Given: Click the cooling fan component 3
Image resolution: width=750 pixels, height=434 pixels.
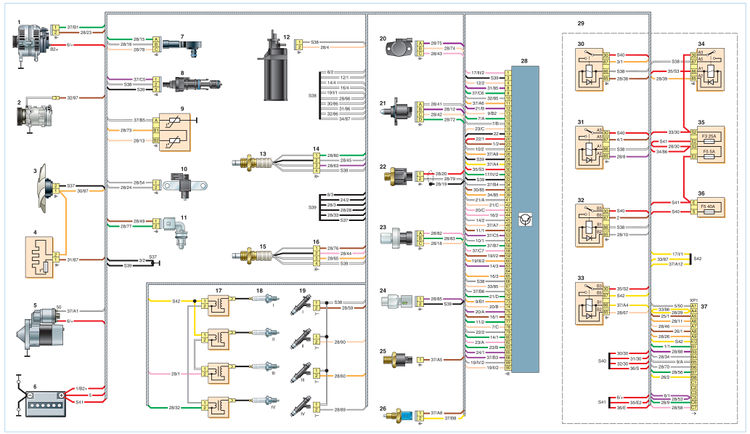Looking at the screenshot, I should coord(44,188).
